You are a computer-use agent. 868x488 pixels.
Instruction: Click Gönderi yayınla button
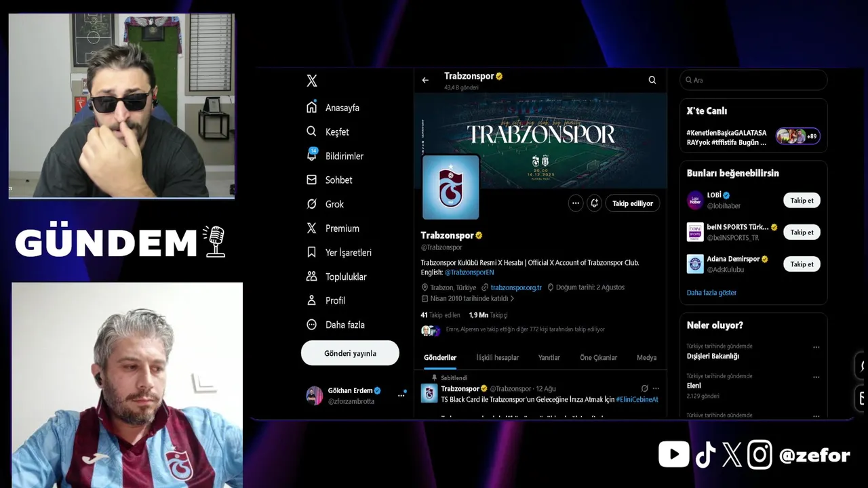(x=350, y=353)
